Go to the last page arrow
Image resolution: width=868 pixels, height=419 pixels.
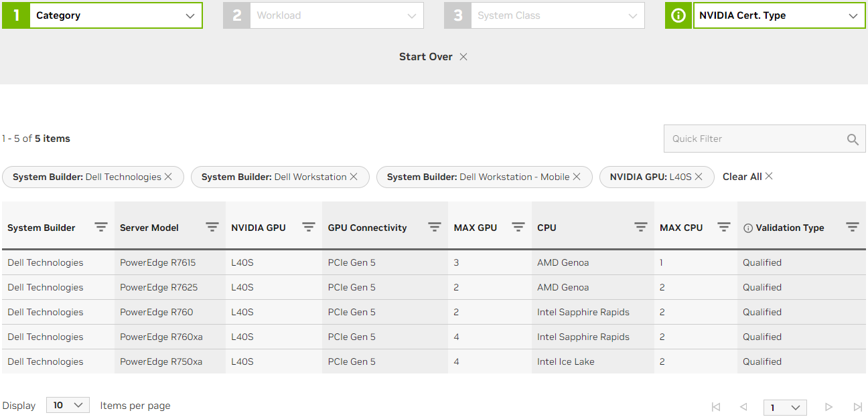(857, 407)
